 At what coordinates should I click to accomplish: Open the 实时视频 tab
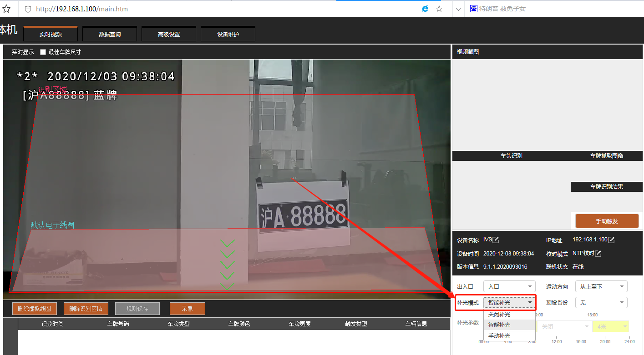coord(51,34)
